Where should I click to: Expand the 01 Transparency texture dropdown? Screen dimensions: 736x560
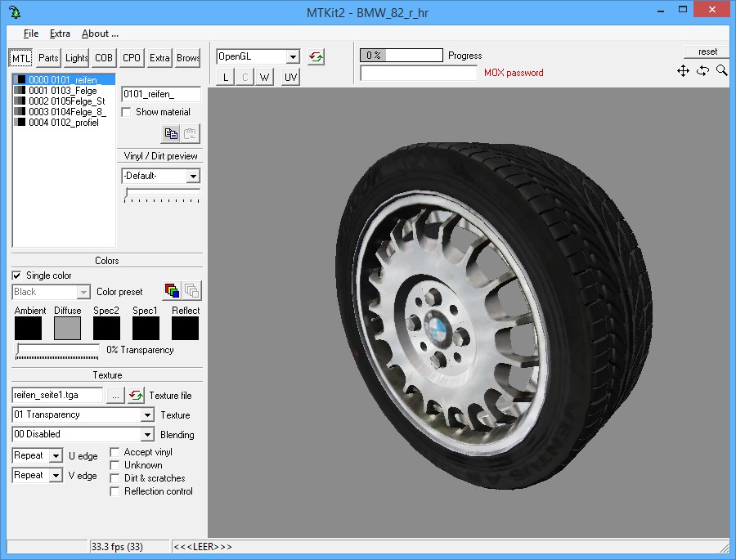[x=147, y=415]
